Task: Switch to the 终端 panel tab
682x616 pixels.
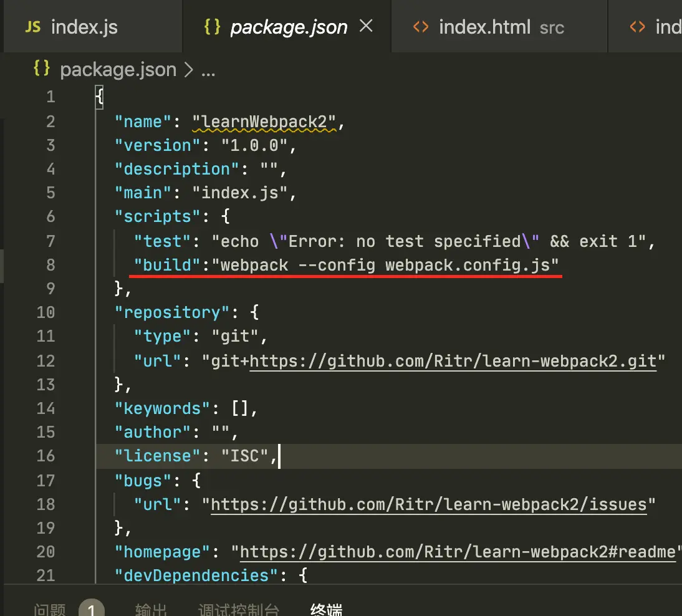Action: tap(326, 609)
